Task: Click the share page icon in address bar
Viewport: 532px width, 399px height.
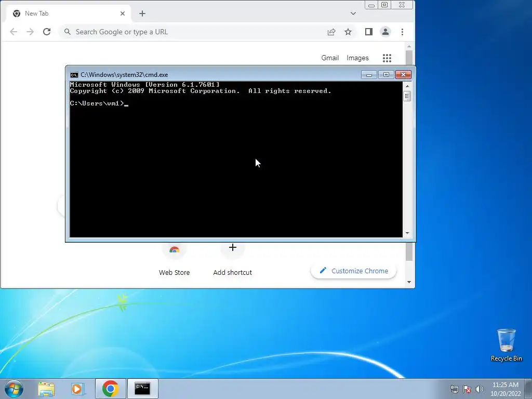Action: click(x=331, y=32)
